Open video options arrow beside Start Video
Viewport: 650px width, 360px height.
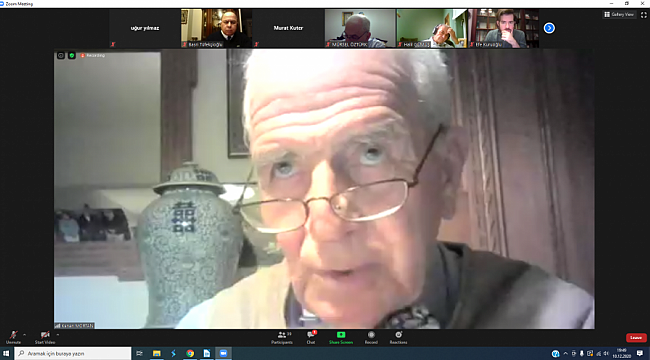pyautogui.click(x=57, y=334)
